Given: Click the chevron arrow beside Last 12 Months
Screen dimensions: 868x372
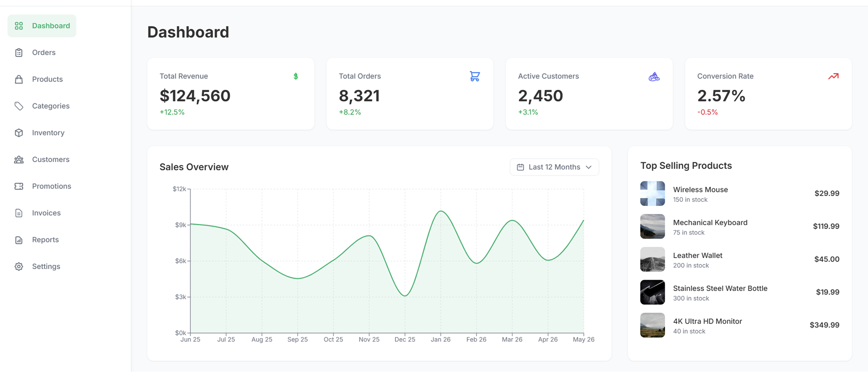Looking at the screenshot, I should pos(589,167).
